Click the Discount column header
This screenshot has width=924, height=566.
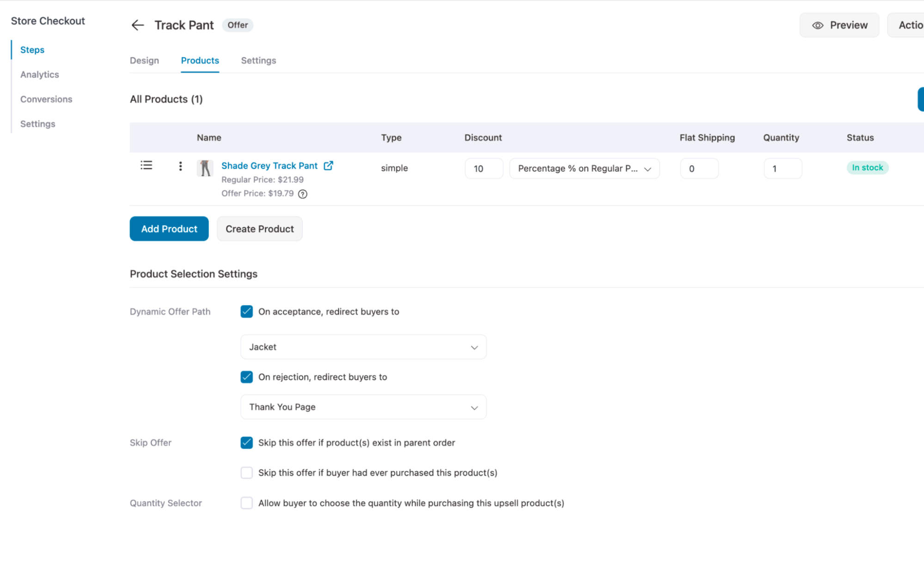tap(483, 138)
